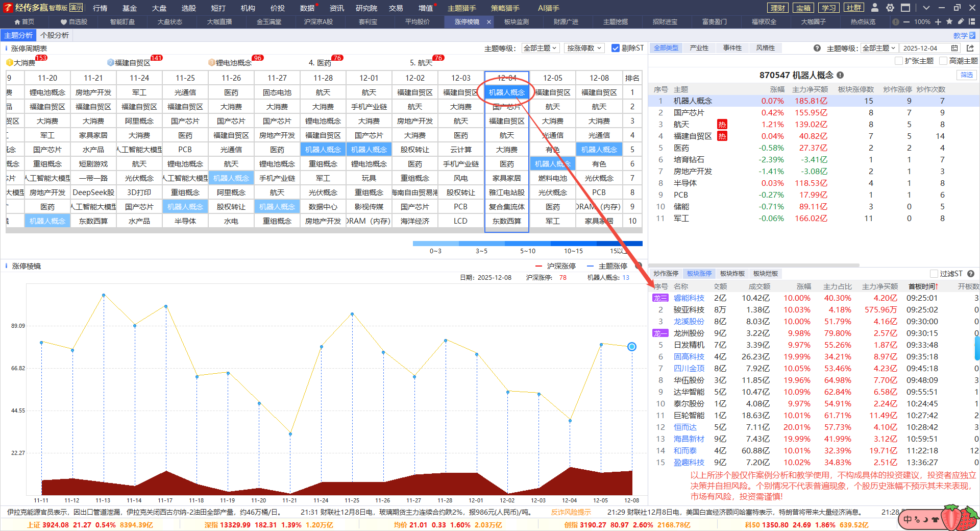This screenshot has height=531, width=980.
Task: Select the 板块炸板 tab
Action: pos(732,274)
